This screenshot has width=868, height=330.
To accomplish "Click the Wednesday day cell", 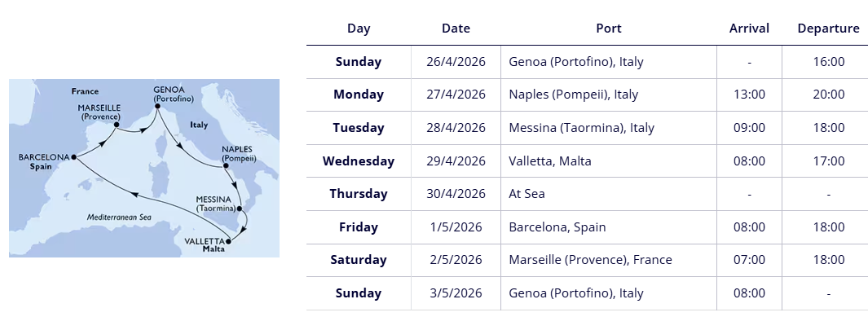I will [359, 161].
